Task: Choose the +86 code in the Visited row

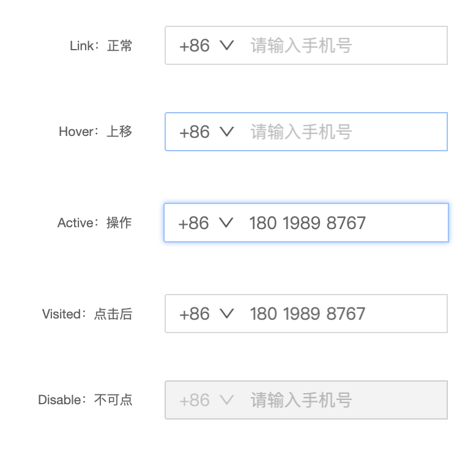Action: coord(195,314)
